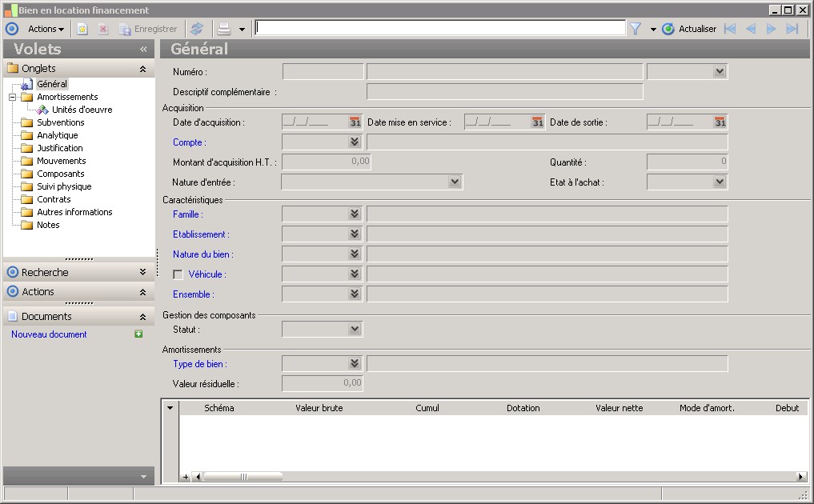Select Subventions in the Onglets tree
The image size is (814, 504).
60,122
